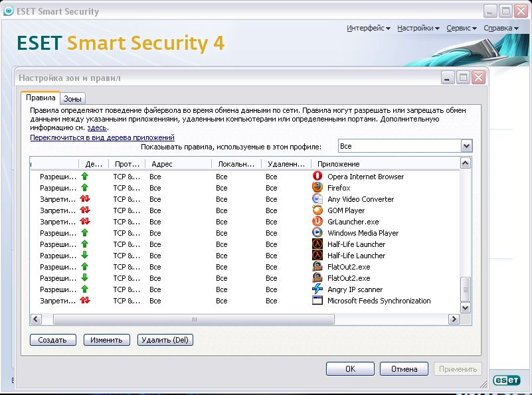Click the Microsoft Feeds Synchronization name text
This screenshot has width=532, height=395.
coord(379,301)
